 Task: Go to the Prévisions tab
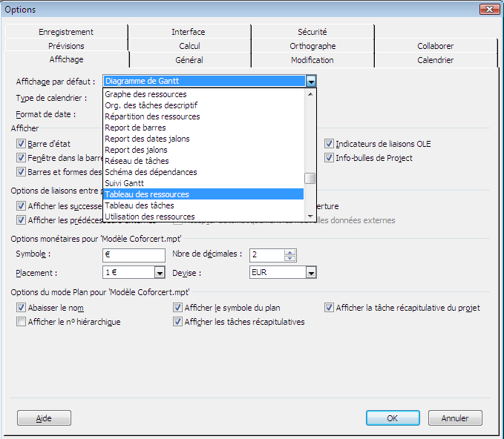point(66,46)
